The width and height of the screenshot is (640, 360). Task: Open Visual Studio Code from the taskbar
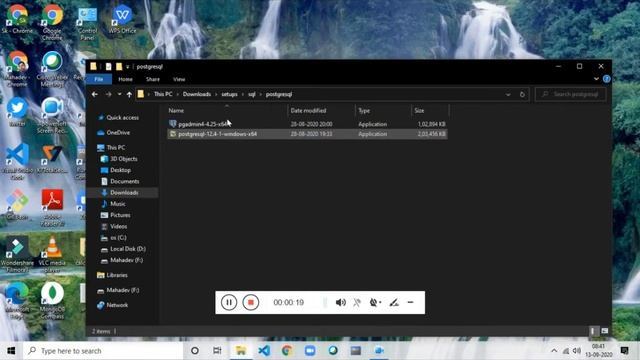pos(264,351)
